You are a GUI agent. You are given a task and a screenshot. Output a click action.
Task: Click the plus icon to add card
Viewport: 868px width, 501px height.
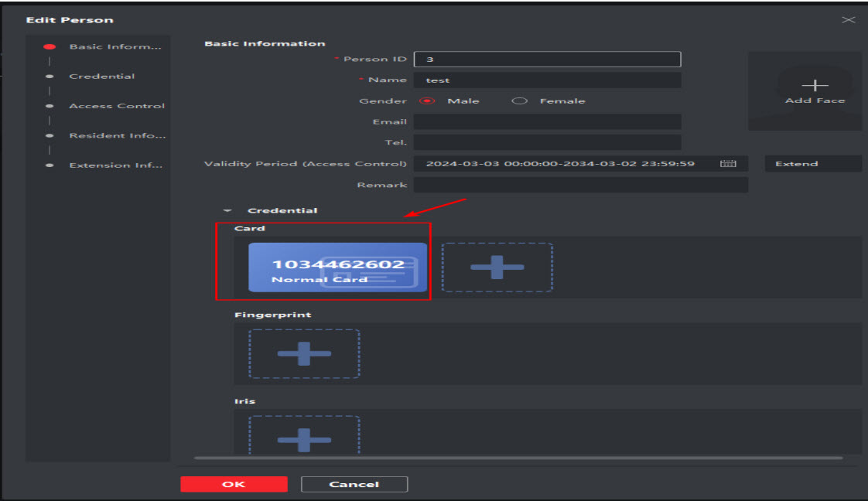coord(497,268)
